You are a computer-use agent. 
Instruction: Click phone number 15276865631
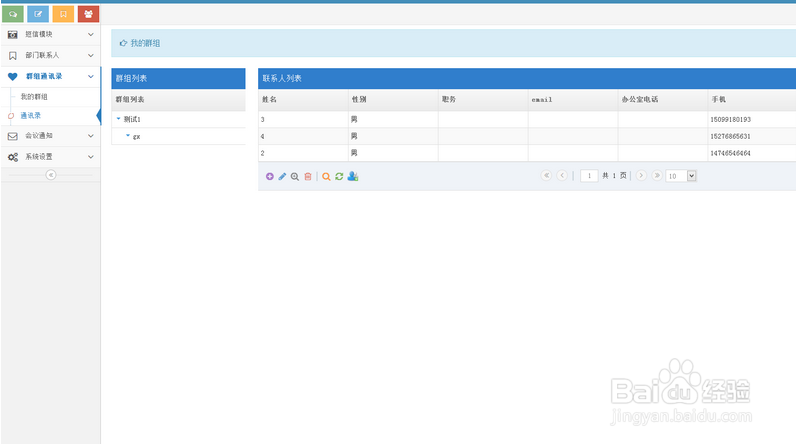pos(731,136)
